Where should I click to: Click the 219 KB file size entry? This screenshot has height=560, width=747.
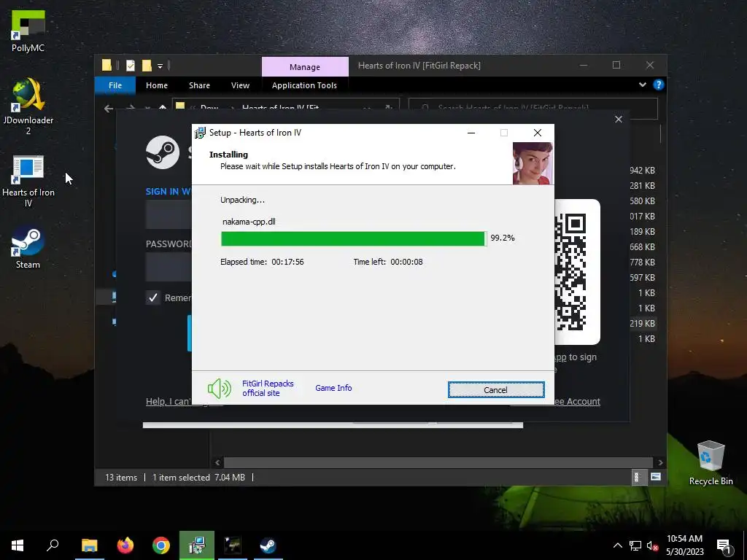tap(642, 323)
